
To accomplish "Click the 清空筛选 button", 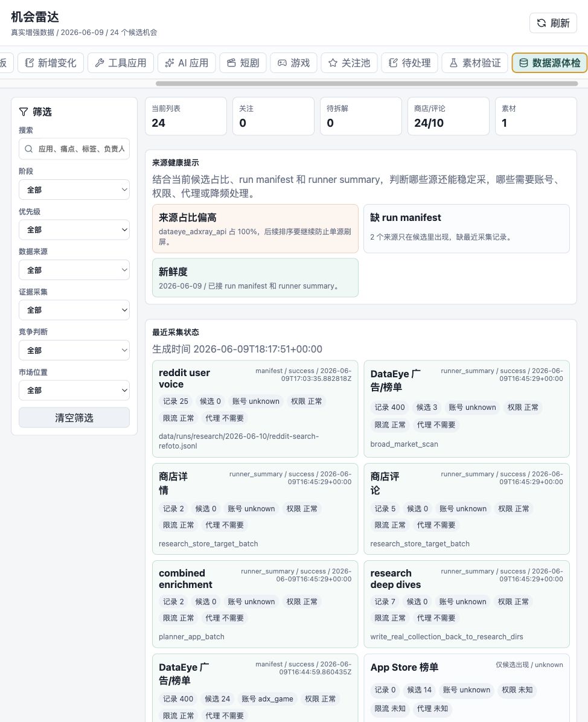I will pos(74,418).
